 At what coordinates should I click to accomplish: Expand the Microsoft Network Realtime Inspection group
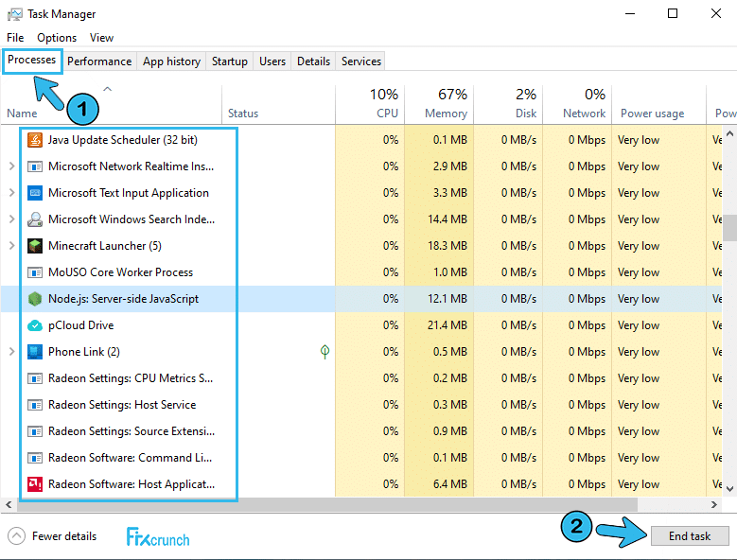[x=11, y=166]
